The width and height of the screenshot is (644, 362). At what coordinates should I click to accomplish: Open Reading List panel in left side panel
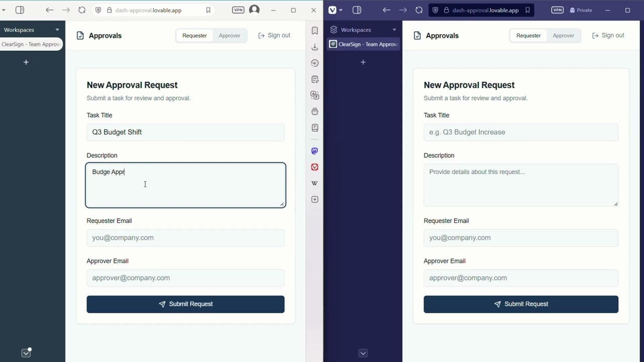click(x=315, y=127)
